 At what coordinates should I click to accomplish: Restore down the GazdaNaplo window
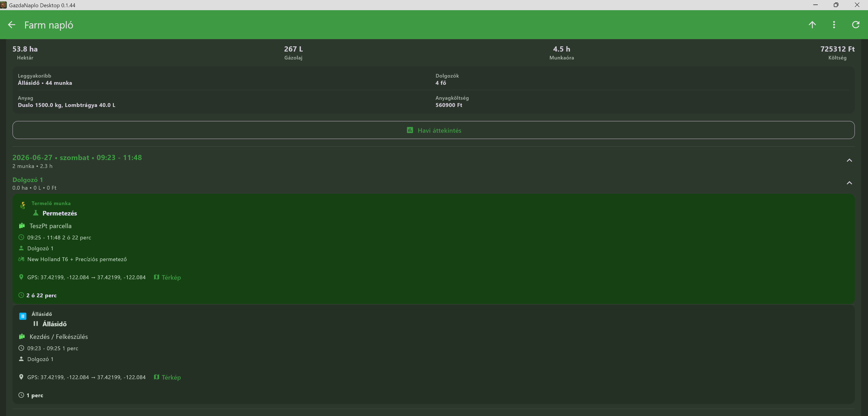[x=836, y=5]
